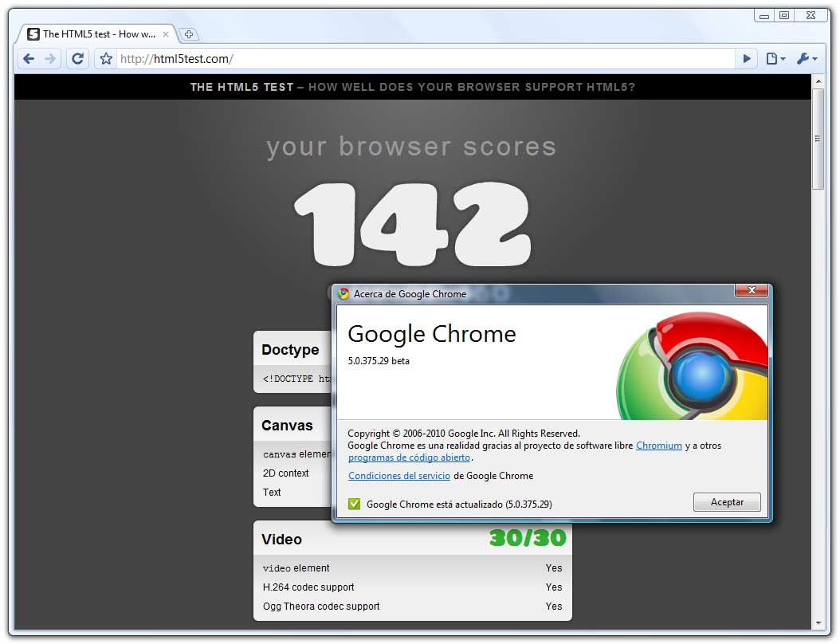The height and width of the screenshot is (644, 840).
Task: Open the Chromium link
Action: click(x=658, y=446)
